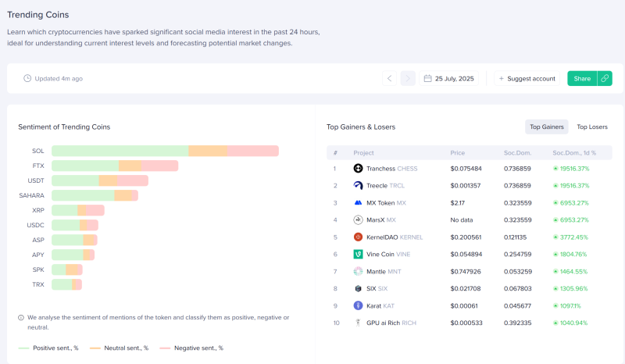The height and width of the screenshot is (364, 625).
Task: Copy link via the chain icon
Action: tap(605, 79)
